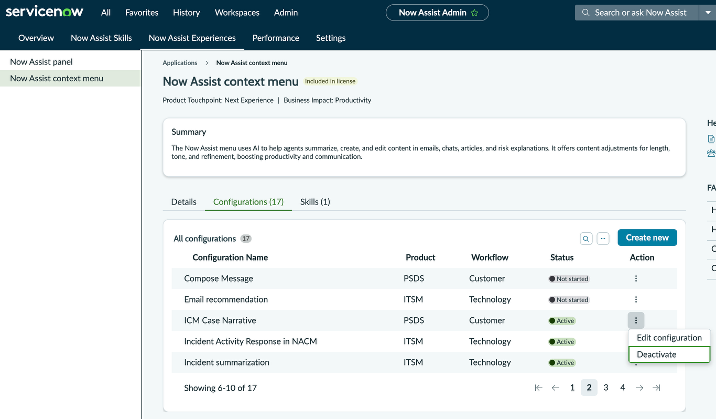Go to the first page of configurations
The image size is (716, 420).
pyautogui.click(x=538, y=388)
